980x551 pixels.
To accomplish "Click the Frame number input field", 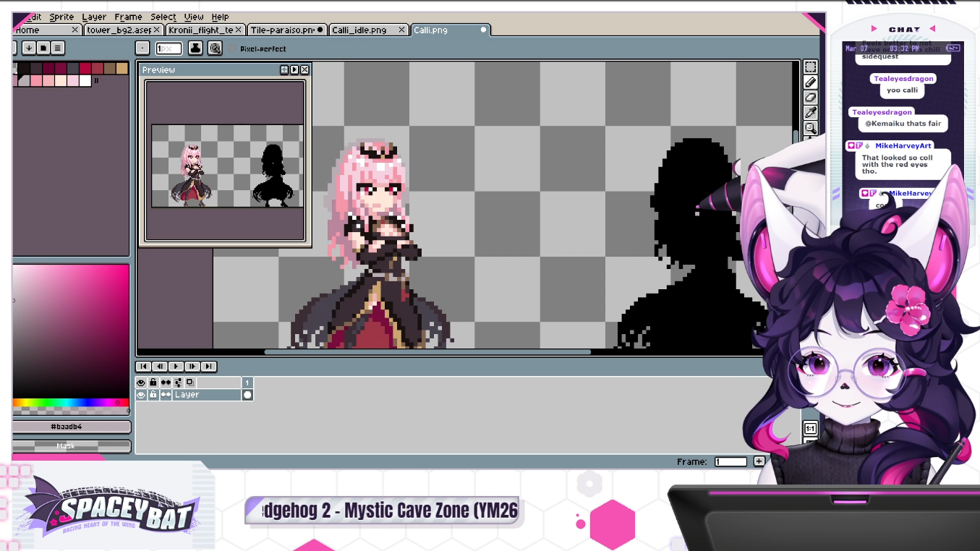I will pyautogui.click(x=730, y=461).
